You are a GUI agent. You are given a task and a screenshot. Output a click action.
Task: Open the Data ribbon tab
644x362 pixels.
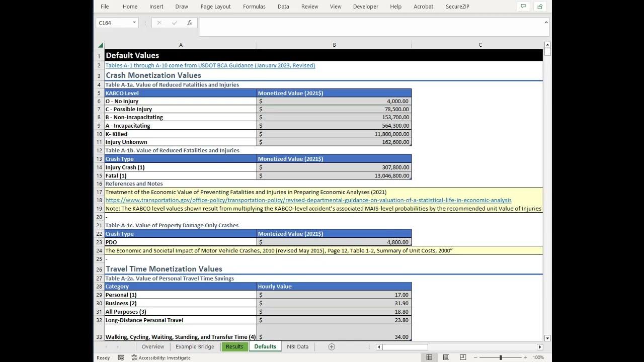(283, 7)
